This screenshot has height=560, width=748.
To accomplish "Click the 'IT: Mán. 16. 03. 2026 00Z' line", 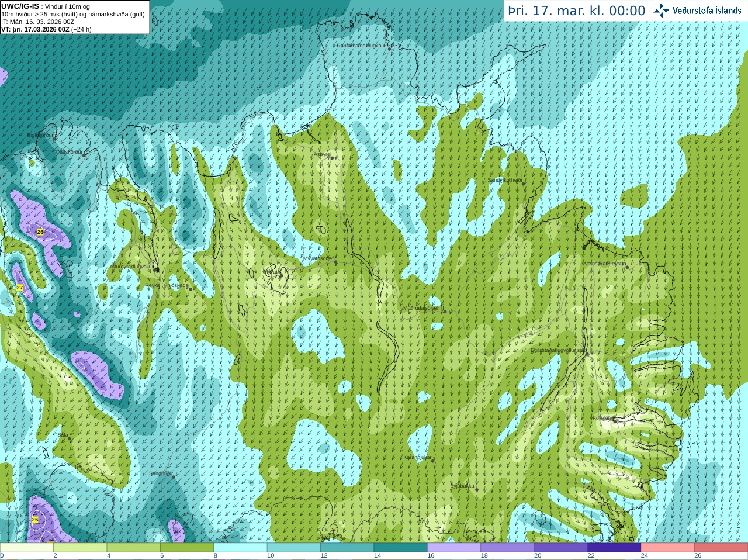I will [x=38, y=22].
